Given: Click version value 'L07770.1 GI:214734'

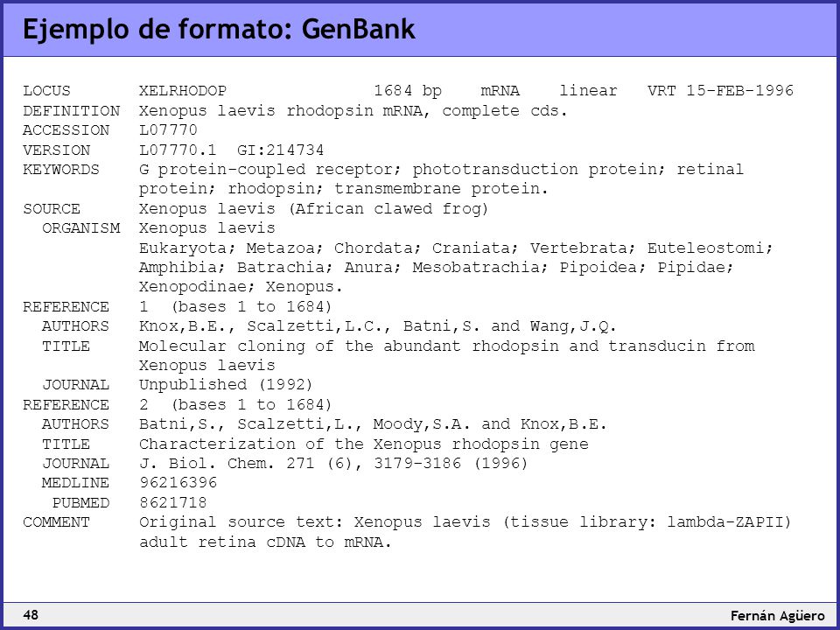Looking at the screenshot, I should click(x=231, y=150).
